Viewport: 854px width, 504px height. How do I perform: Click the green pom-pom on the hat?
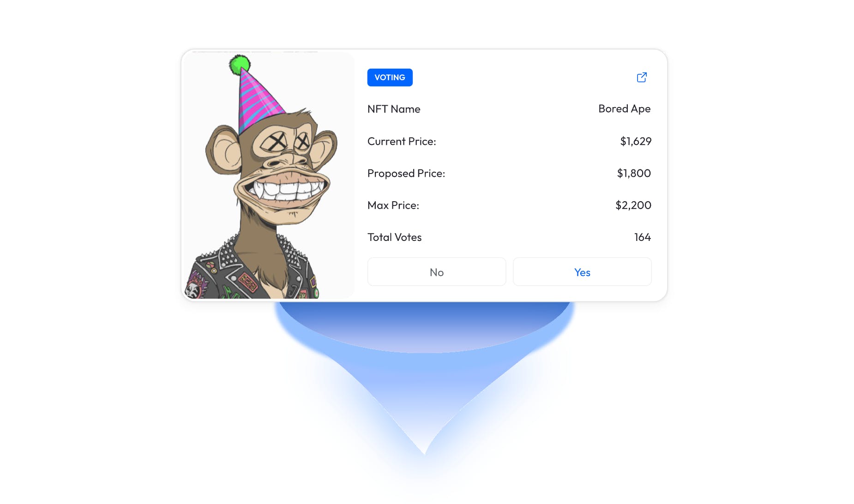coord(240,65)
